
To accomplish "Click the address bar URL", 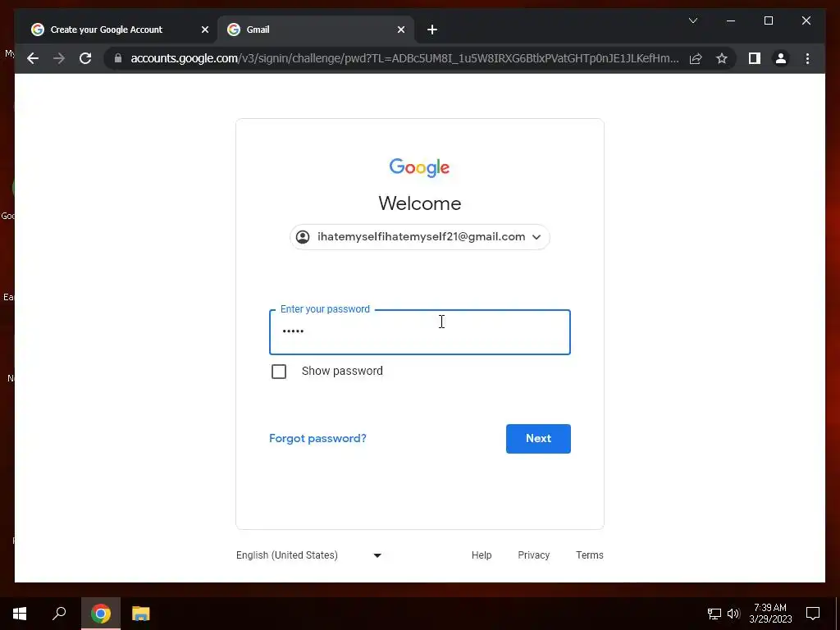I will pos(404,58).
